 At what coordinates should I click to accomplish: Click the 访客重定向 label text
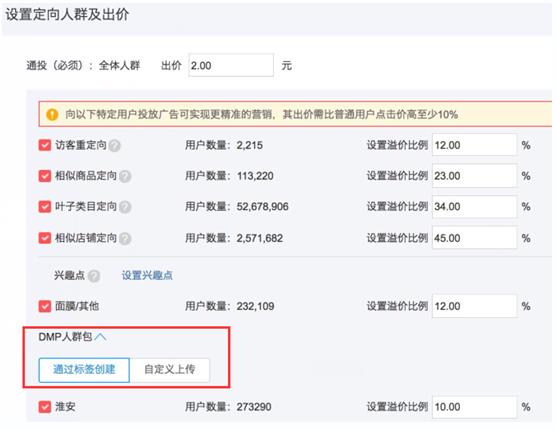click(x=81, y=145)
